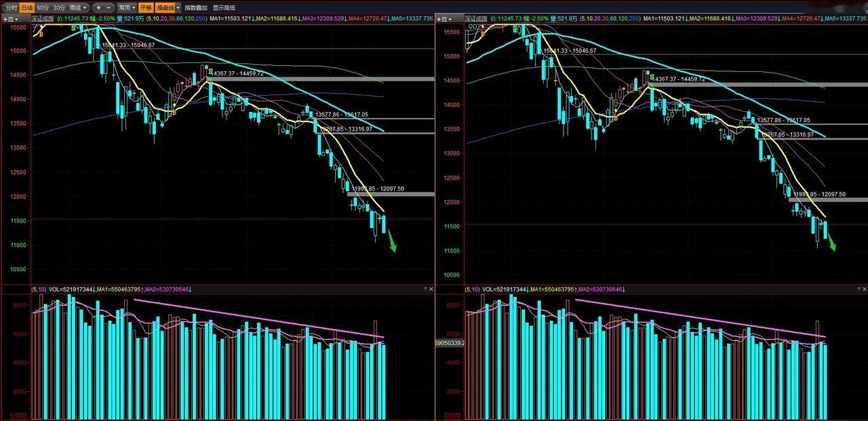Screen dimensions: 868x421
Task: Click 深证成指 name in the right chart
Action: pyautogui.click(x=476, y=18)
